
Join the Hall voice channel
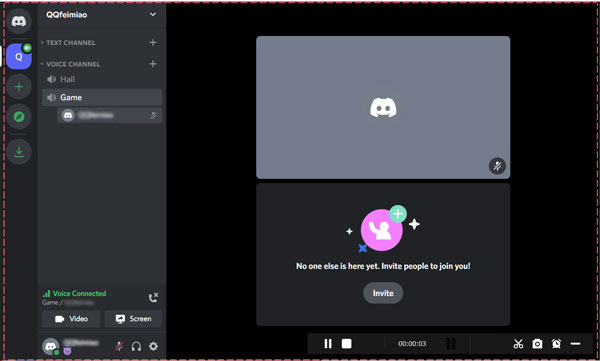pyautogui.click(x=102, y=79)
